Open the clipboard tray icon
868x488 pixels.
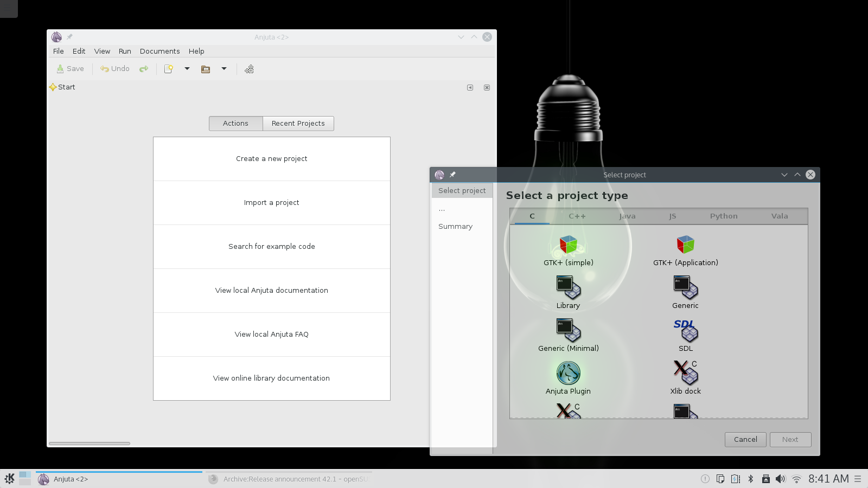720,479
